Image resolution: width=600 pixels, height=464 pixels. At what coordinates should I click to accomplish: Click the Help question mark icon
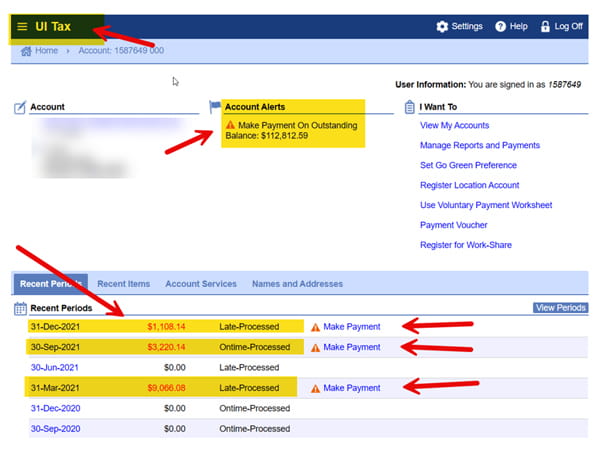(500, 26)
